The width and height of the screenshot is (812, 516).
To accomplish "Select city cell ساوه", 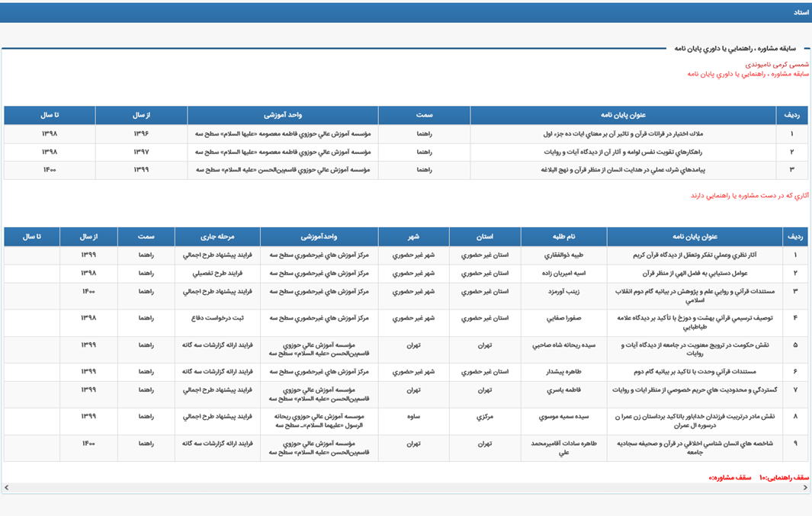I will click(413, 417).
